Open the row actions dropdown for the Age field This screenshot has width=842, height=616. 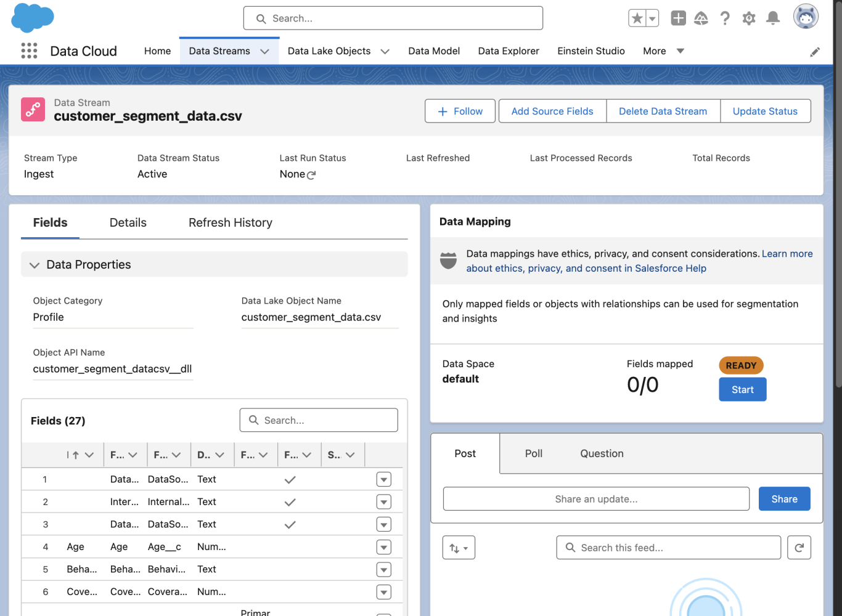click(x=383, y=547)
